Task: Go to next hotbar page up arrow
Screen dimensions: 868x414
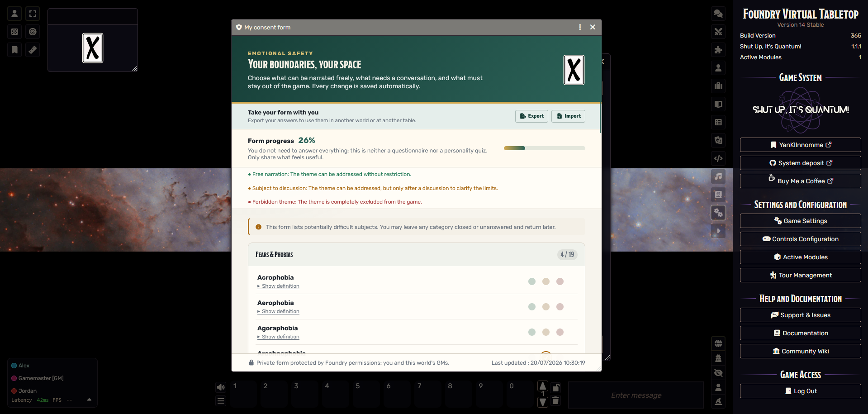Action: pos(543,386)
